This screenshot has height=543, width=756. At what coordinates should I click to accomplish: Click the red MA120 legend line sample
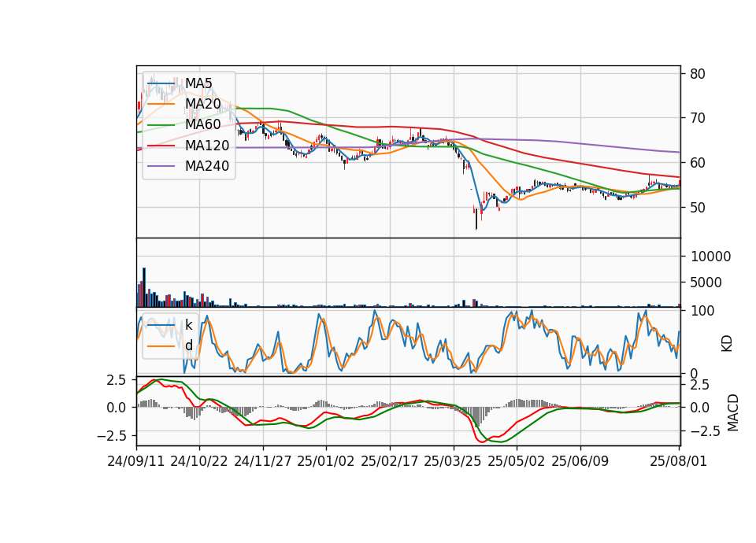click(161, 146)
